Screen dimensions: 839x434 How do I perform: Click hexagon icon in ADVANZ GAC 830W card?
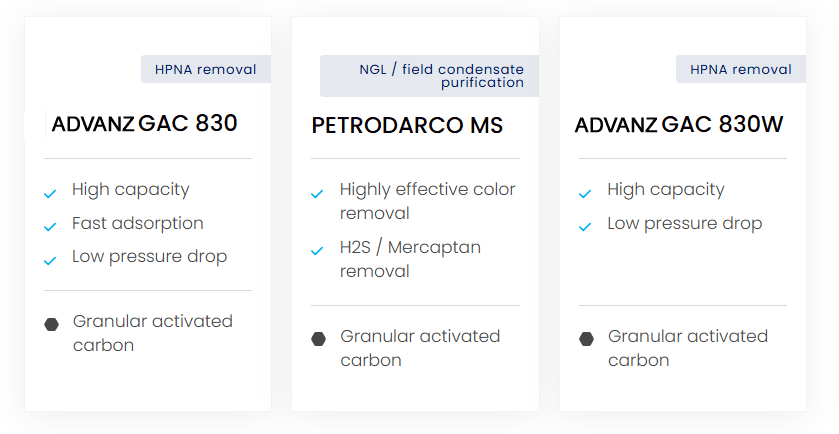pos(587,339)
